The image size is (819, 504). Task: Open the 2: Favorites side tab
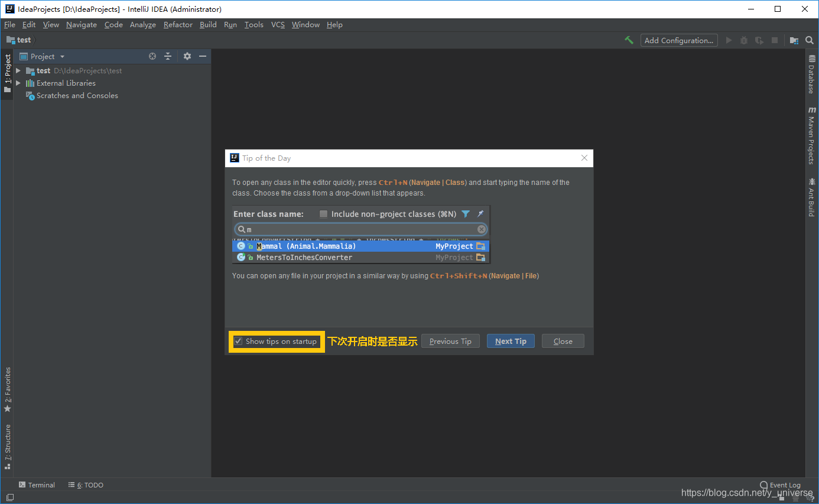click(7, 389)
